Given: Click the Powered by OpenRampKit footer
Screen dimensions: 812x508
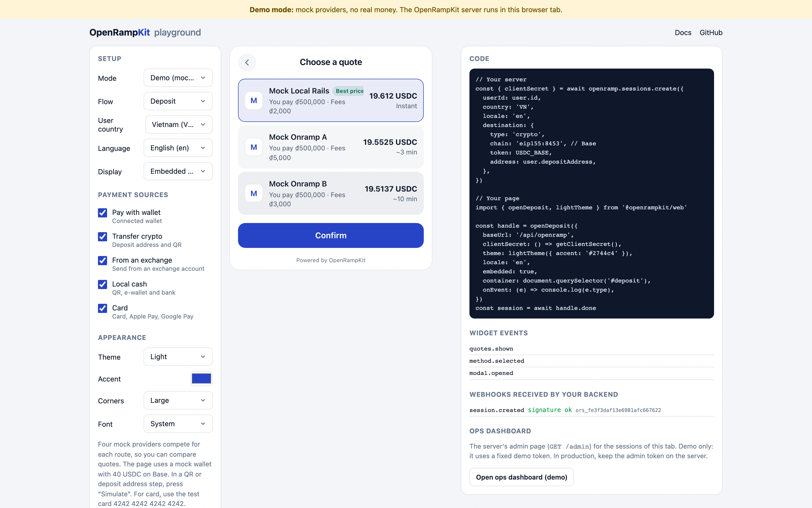Looking at the screenshot, I should [330, 260].
